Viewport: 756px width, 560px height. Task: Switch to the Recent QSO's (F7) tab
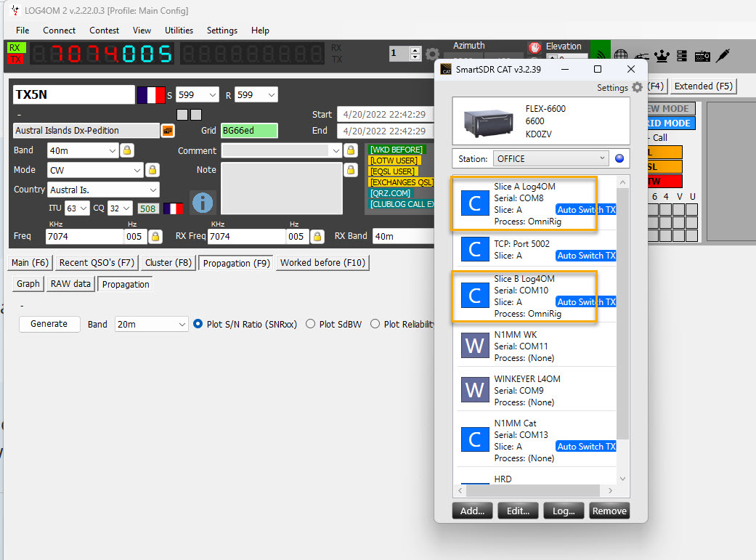point(97,263)
